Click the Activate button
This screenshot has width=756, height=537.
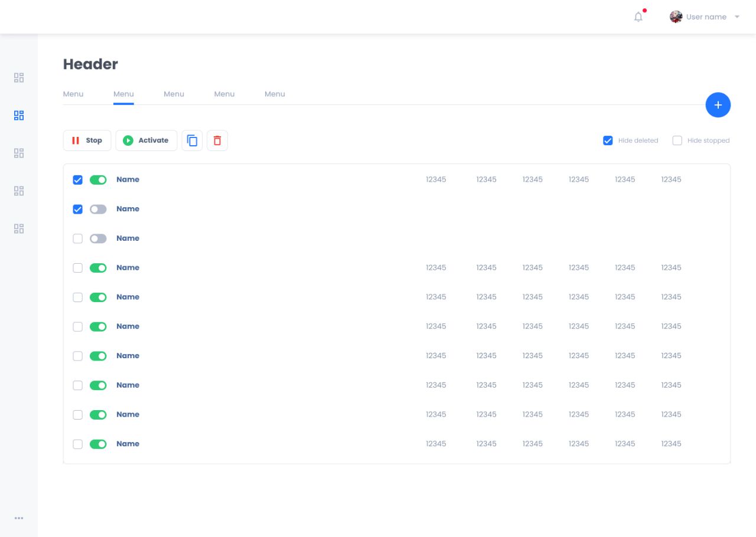pyautogui.click(x=146, y=140)
